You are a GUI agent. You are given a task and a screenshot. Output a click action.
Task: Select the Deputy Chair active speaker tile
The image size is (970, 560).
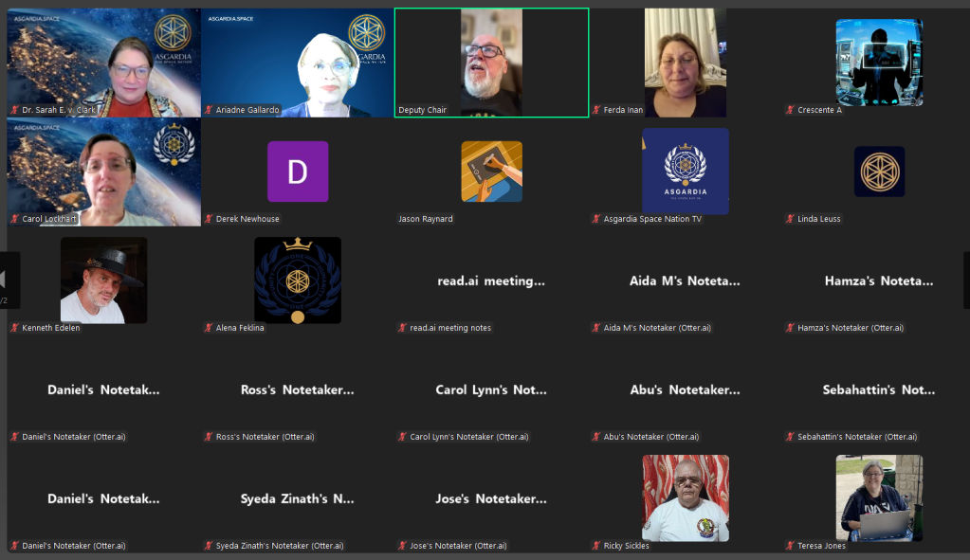coord(491,63)
